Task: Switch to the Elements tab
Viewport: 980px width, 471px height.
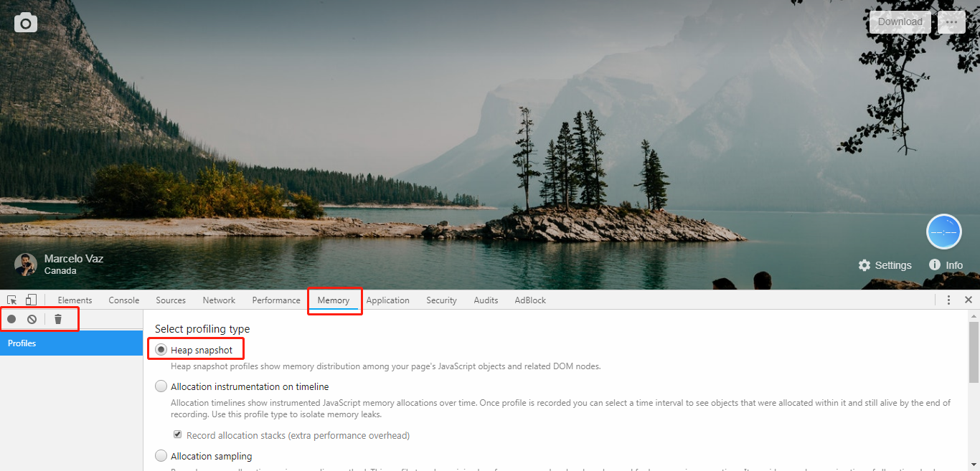Action: (75, 300)
